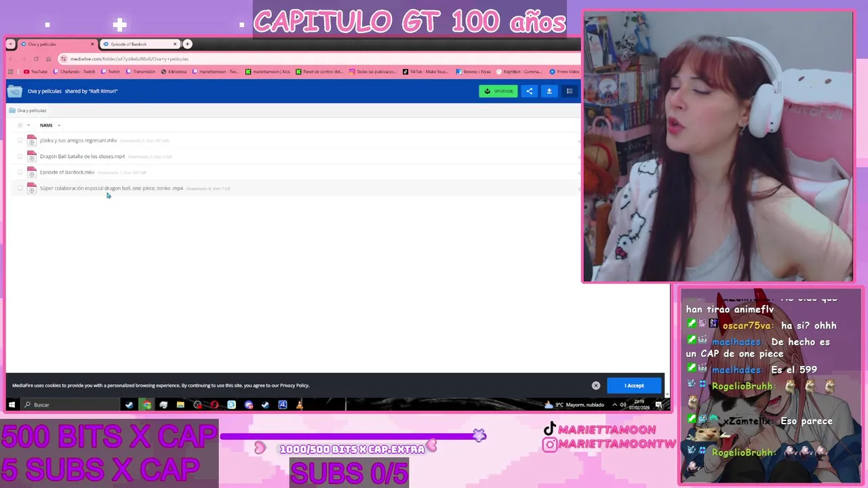Click video file icon of Dragón Ball batalla
The width and height of the screenshot is (868, 488).
click(31, 157)
